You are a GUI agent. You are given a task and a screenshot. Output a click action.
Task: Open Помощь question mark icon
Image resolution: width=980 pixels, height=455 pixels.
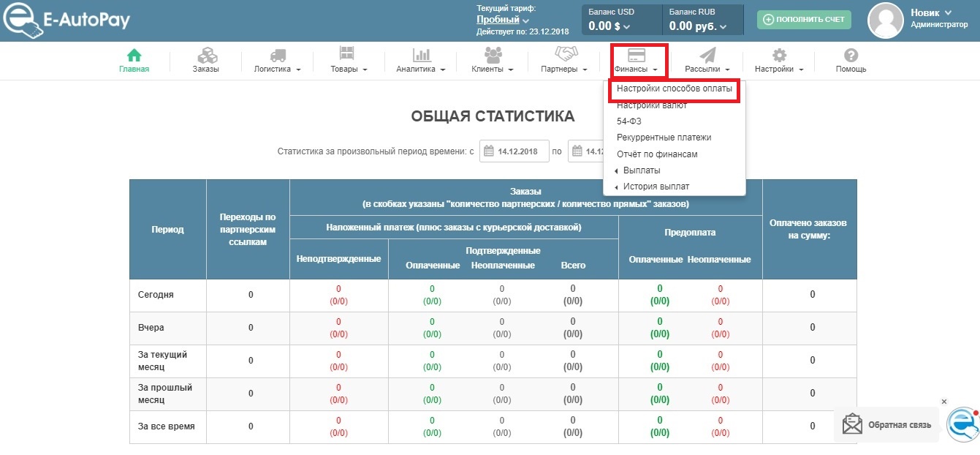coord(851,56)
